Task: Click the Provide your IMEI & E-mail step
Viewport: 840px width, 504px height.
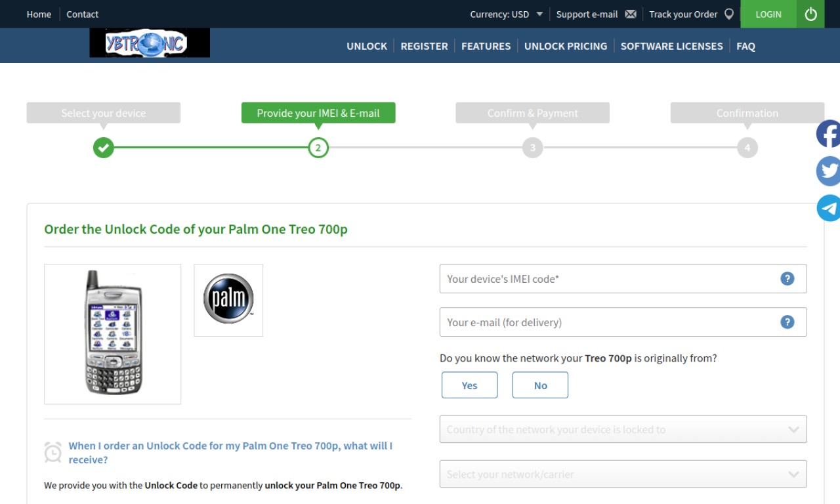Action: 318,113
